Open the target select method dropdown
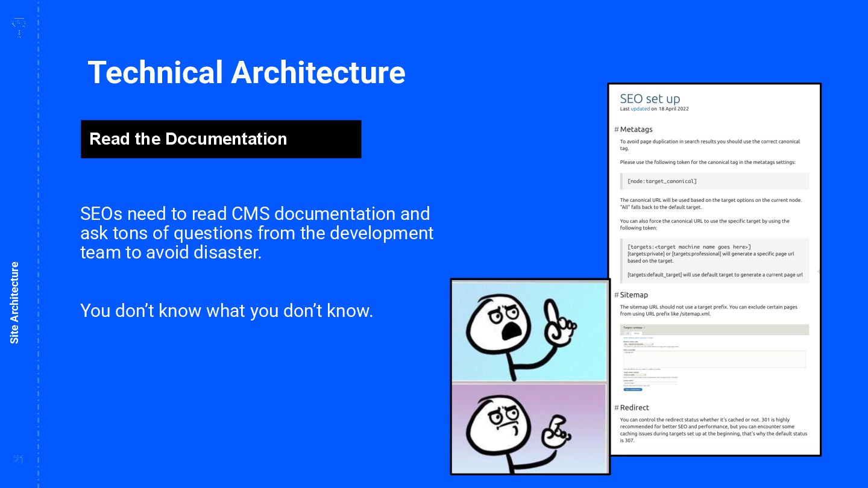Image resolution: width=868 pixels, height=488 pixels. (x=635, y=375)
